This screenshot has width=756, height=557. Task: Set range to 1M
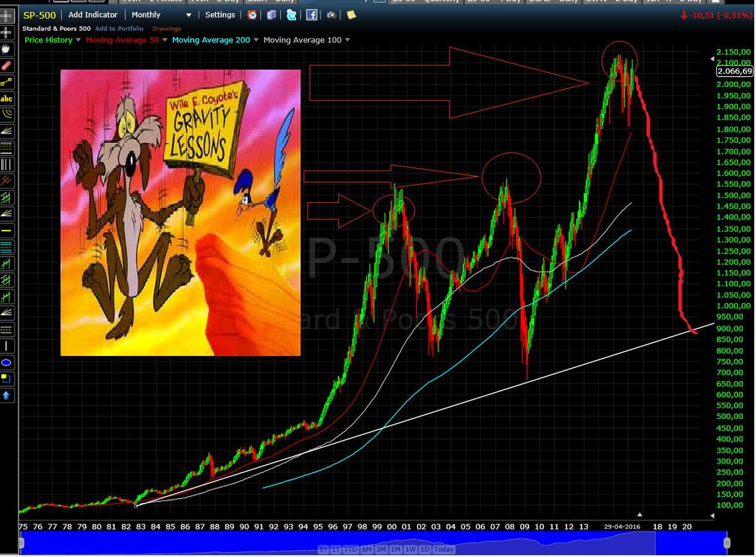pyautogui.click(x=396, y=549)
